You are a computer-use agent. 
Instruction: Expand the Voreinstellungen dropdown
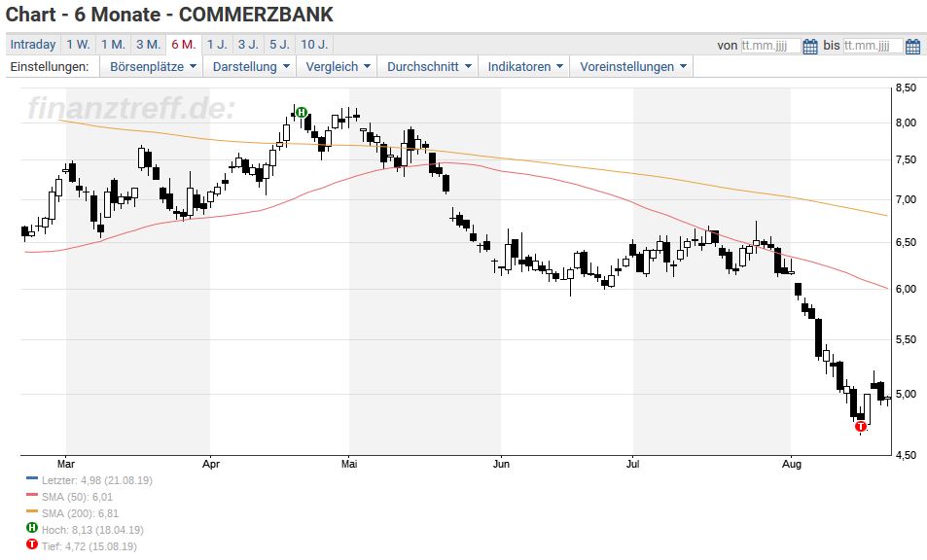click(632, 67)
